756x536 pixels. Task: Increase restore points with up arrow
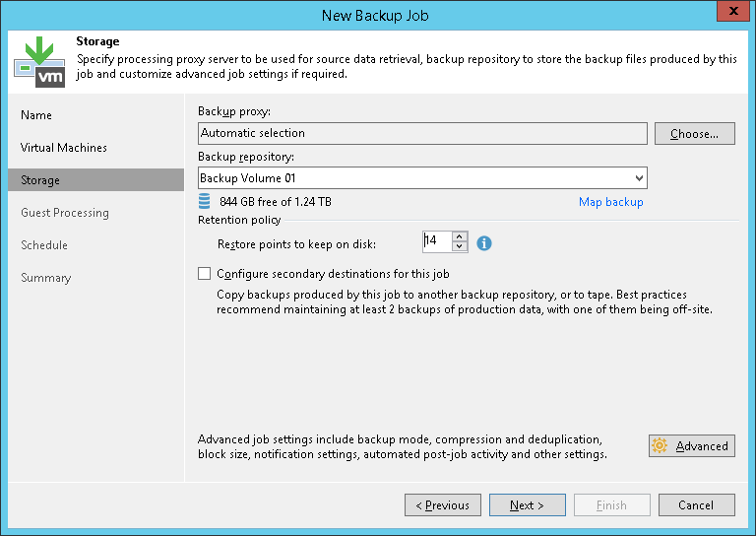coord(460,236)
